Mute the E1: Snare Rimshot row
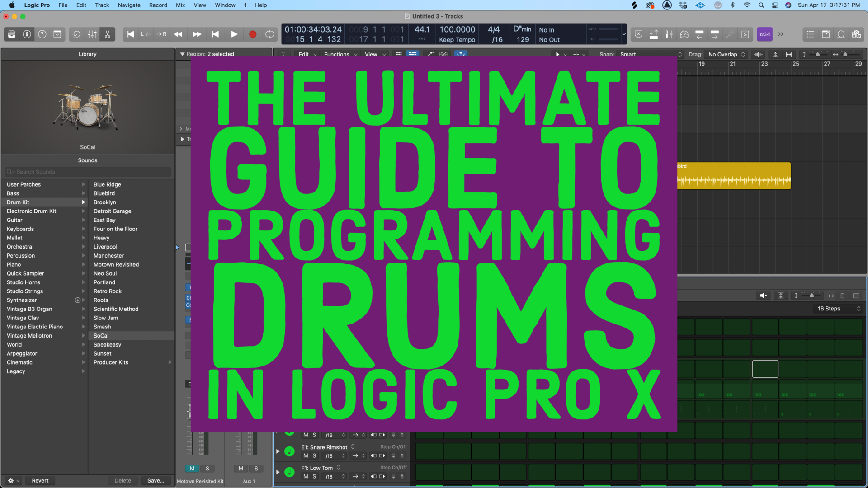 (x=306, y=455)
